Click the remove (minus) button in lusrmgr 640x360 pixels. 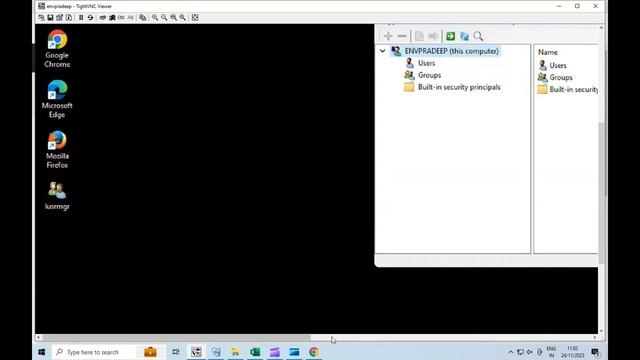click(x=402, y=36)
